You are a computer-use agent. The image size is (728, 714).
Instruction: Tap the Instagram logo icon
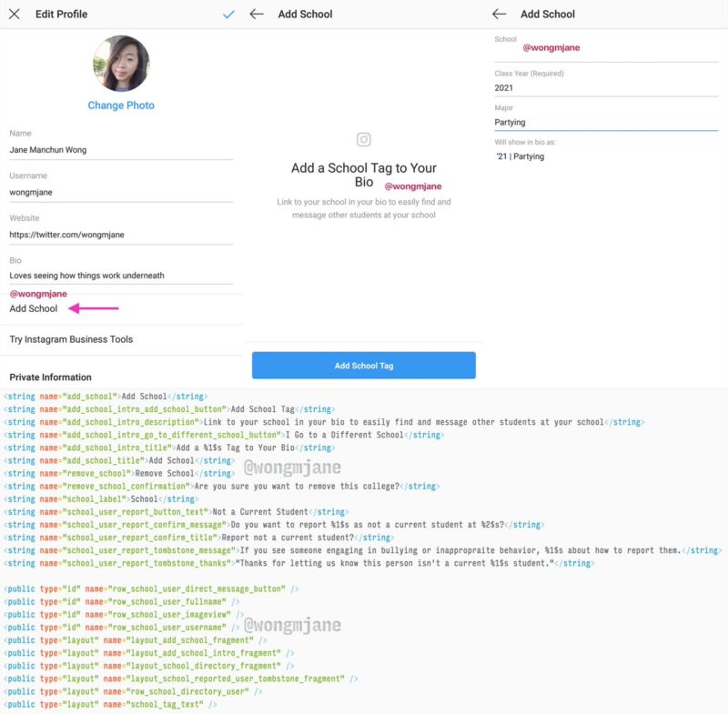coord(363,139)
